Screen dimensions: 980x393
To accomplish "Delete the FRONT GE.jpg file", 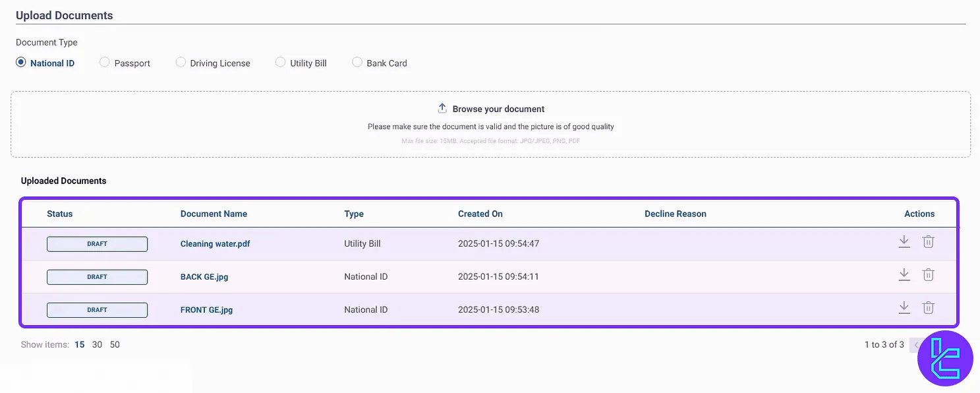I will tap(928, 308).
